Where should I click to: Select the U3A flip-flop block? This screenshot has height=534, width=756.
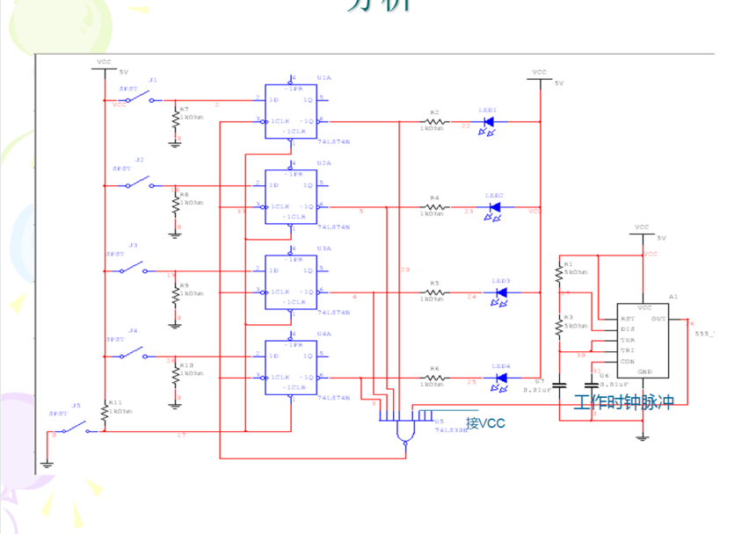291,282
